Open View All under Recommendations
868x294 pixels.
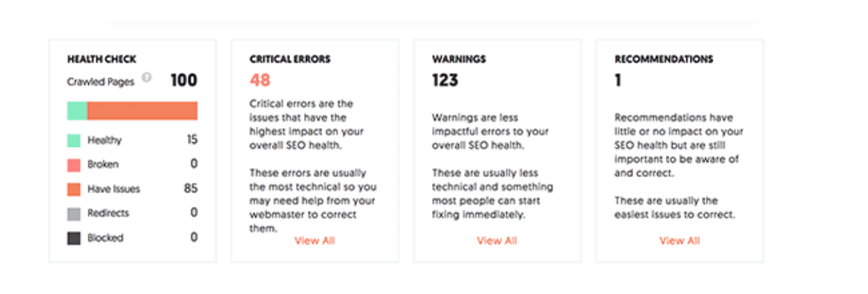click(x=680, y=240)
